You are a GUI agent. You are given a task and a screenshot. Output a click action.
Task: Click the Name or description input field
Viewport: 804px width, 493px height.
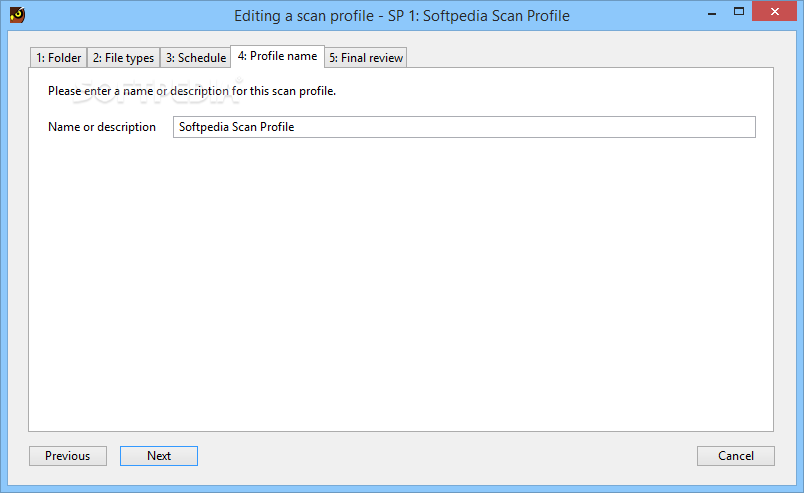click(x=464, y=127)
